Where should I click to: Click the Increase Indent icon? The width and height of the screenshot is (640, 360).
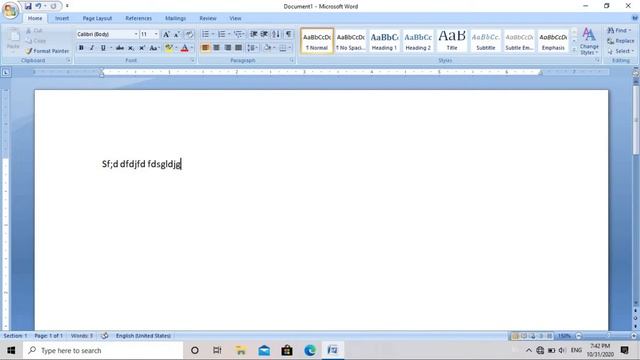tap(264, 34)
